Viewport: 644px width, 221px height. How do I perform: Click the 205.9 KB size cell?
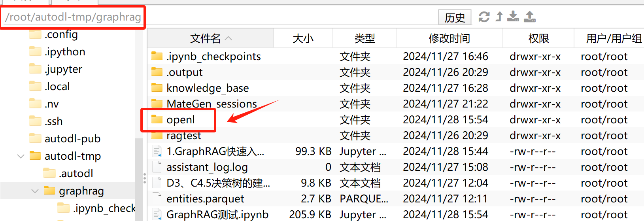pos(310,215)
